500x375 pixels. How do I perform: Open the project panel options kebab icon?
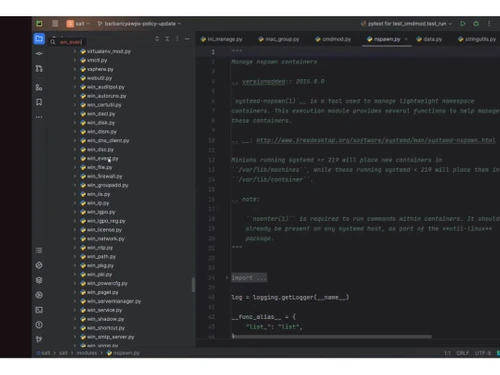click(177, 39)
